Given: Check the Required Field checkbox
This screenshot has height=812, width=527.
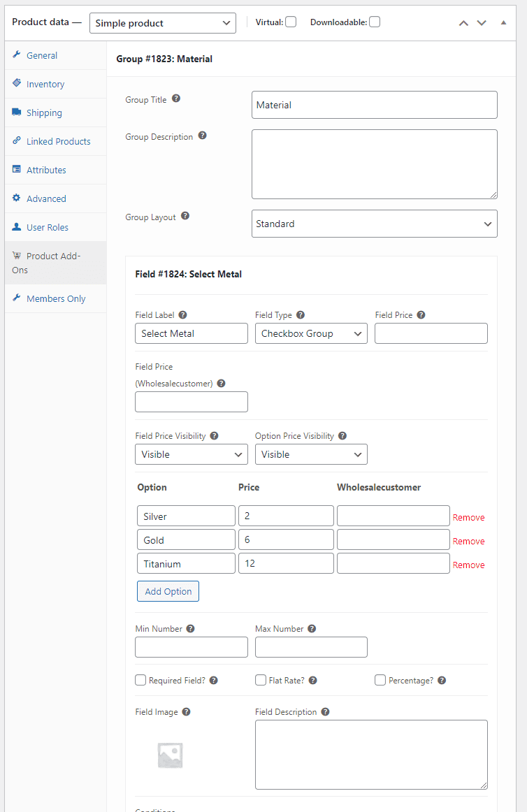Looking at the screenshot, I should tap(140, 680).
